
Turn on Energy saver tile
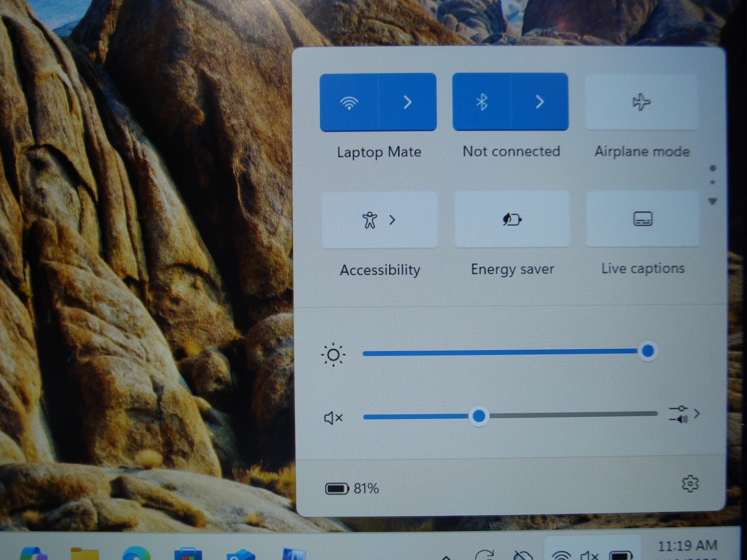coord(512,219)
